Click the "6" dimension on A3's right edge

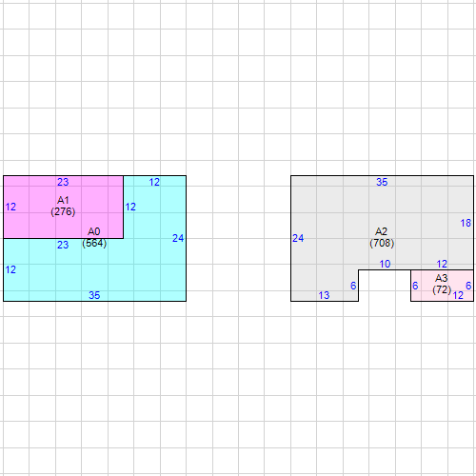pos(468,286)
